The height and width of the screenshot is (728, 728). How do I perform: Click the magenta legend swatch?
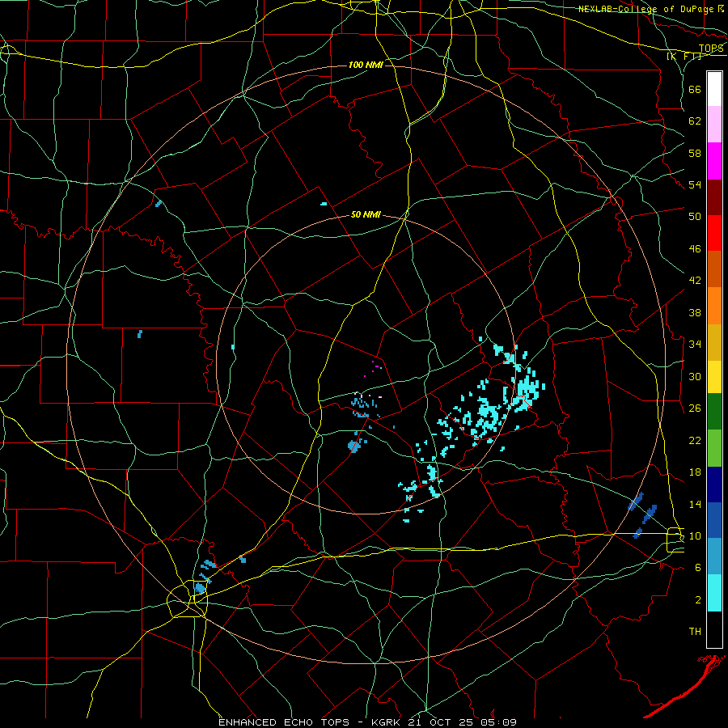click(x=714, y=161)
